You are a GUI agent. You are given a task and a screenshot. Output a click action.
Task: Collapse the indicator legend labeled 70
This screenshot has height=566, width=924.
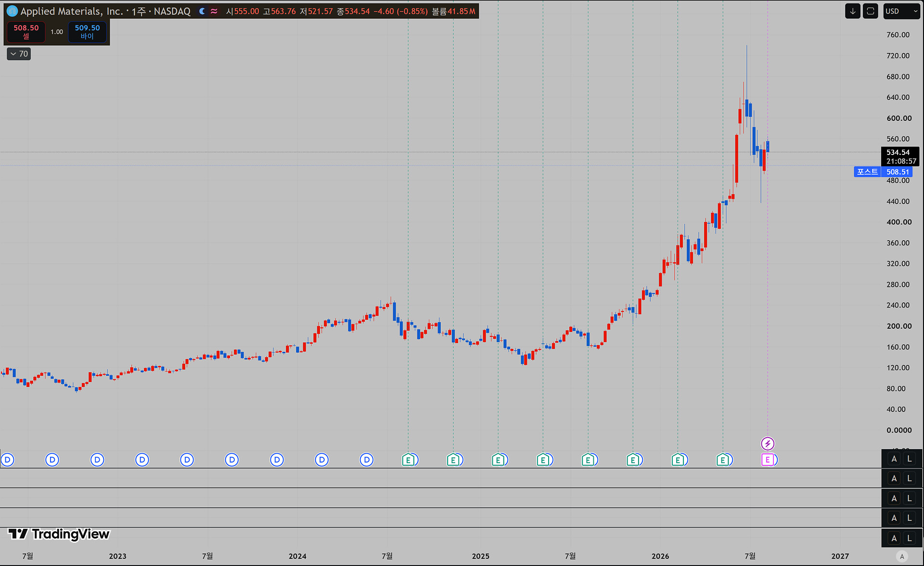pos(19,54)
